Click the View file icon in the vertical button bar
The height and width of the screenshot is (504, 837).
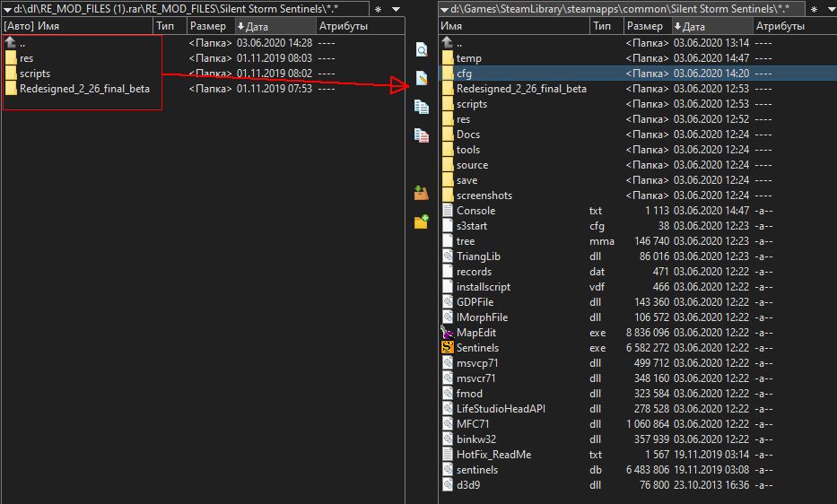click(422, 49)
